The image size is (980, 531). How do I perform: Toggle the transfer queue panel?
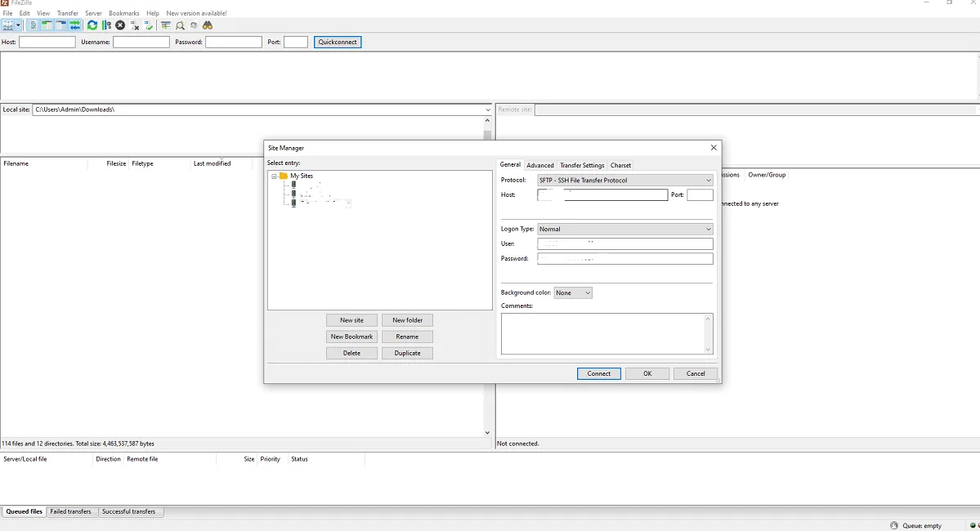74,25
